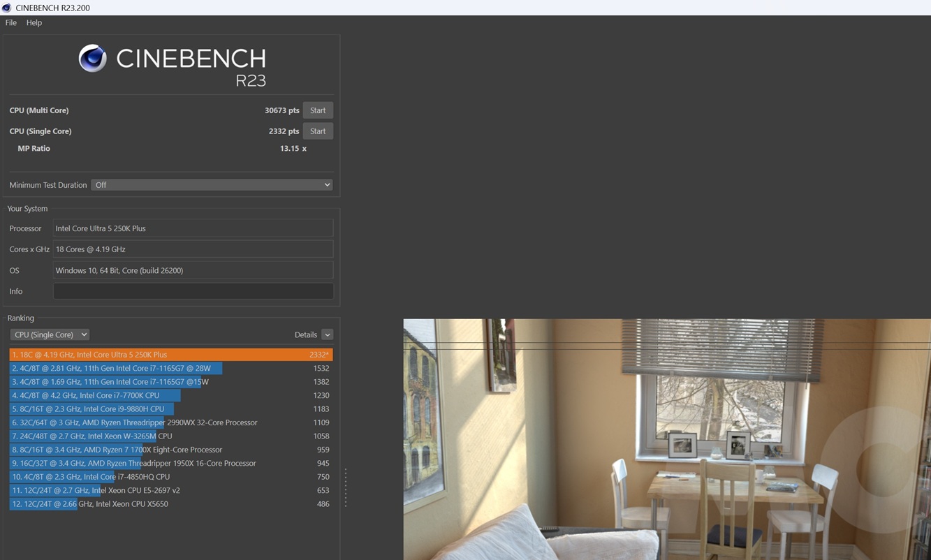Click the Info text field
Screen dimensions: 931x560
pyautogui.click(x=193, y=291)
